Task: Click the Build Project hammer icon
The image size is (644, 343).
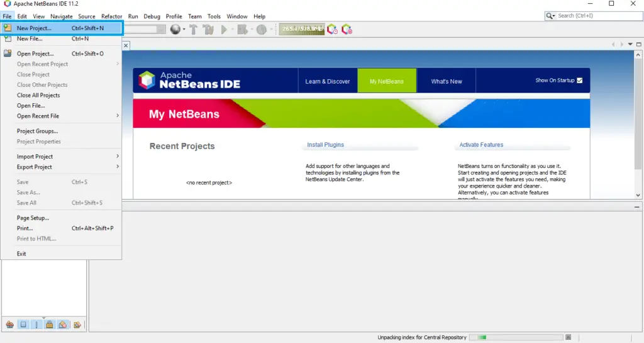Action: tap(193, 30)
